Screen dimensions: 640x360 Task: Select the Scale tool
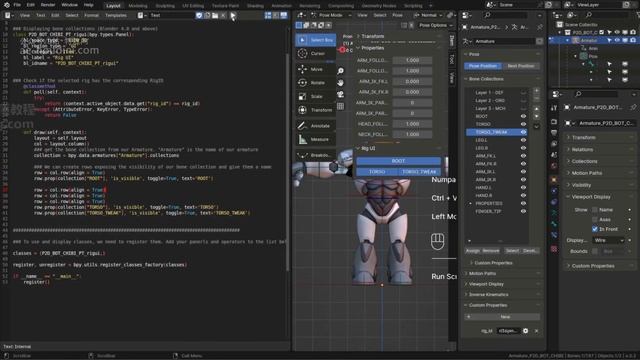coord(316,96)
